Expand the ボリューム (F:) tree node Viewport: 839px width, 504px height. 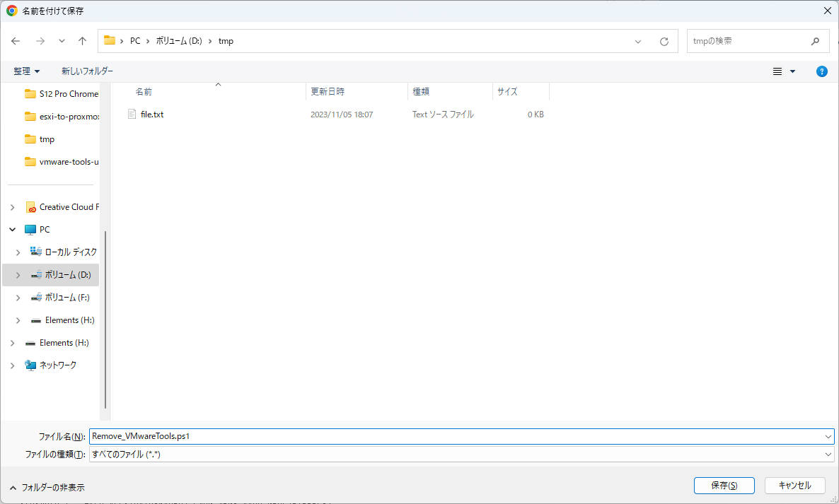pyautogui.click(x=18, y=297)
